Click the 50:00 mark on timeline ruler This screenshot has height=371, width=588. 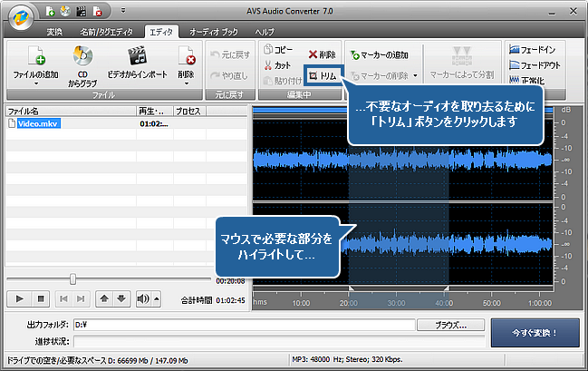[492, 303]
